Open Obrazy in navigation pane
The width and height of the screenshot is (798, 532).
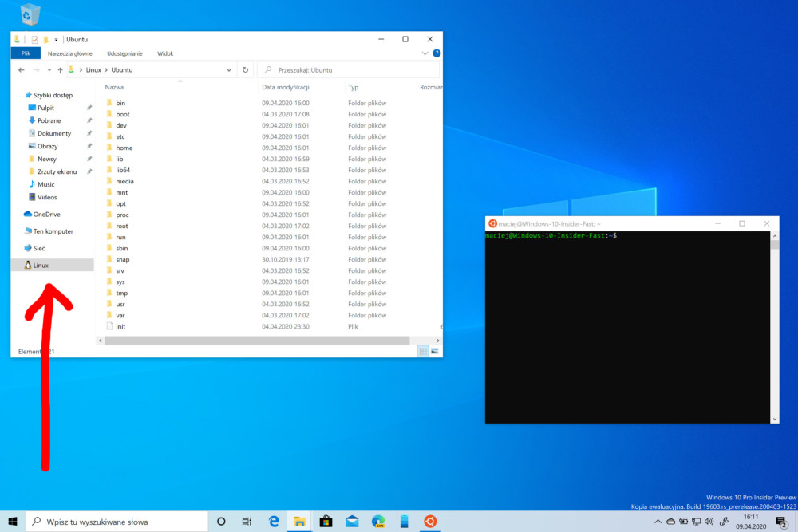tap(47, 146)
